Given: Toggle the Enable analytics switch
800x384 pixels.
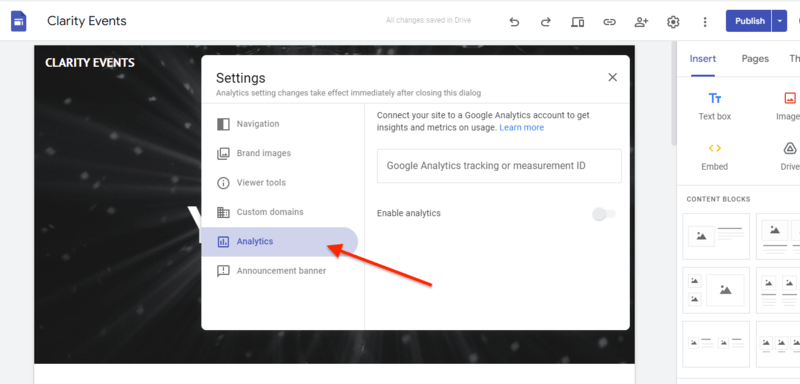Looking at the screenshot, I should coord(604,214).
